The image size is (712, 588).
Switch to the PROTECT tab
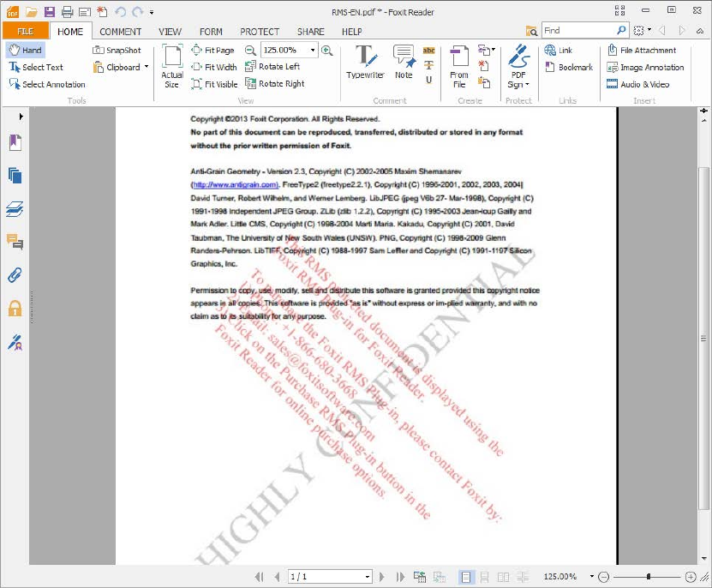point(260,32)
